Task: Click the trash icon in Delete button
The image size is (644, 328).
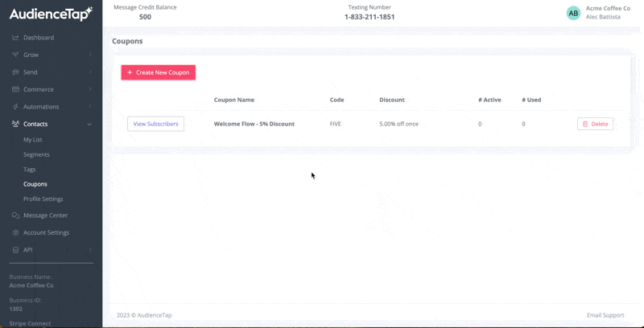Action: pos(585,124)
